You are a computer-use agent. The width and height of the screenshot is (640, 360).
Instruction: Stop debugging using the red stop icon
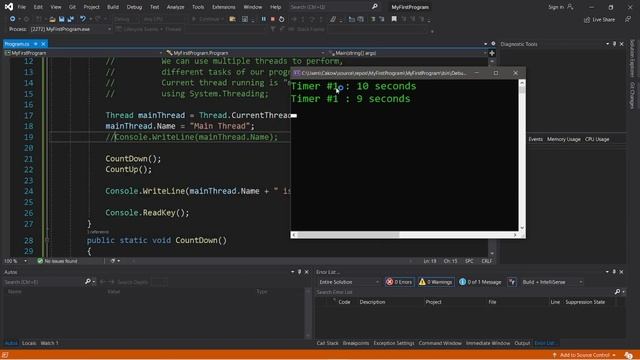pos(273,19)
